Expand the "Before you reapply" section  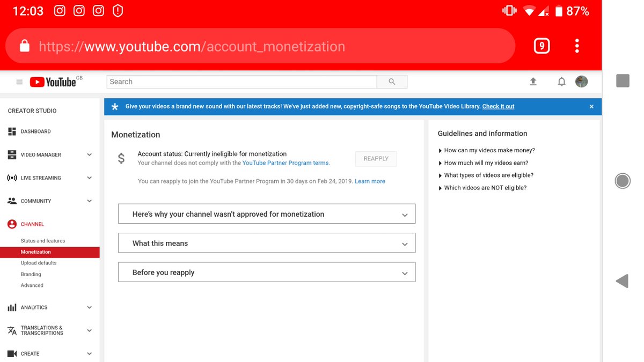click(267, 272)
